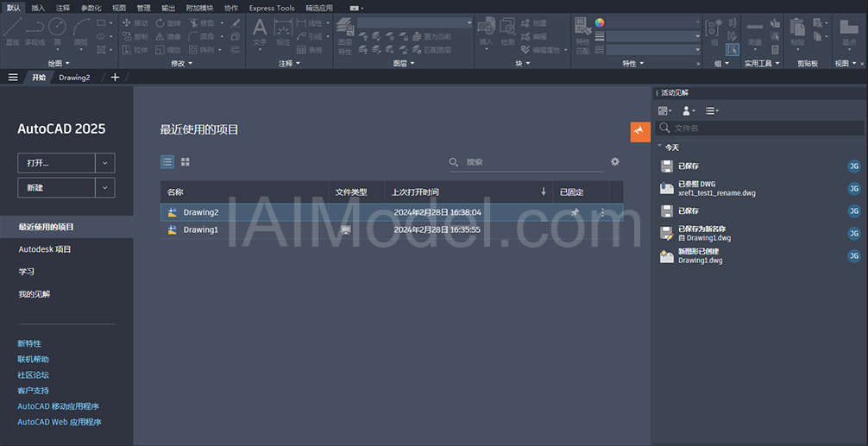Expand the 注释 panel flyout
This screenshot has width=868, height=446.
point(290,64)
